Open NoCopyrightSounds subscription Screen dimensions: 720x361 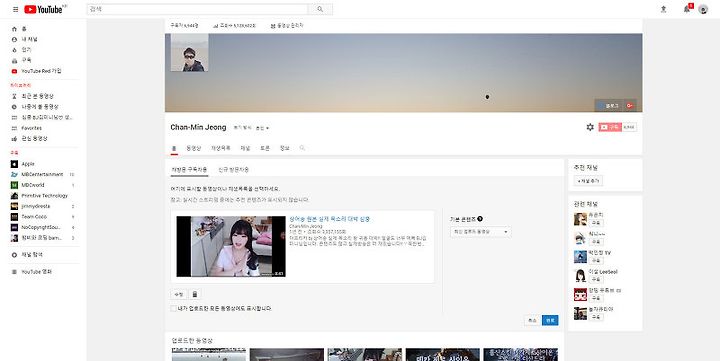coord(42,227)
